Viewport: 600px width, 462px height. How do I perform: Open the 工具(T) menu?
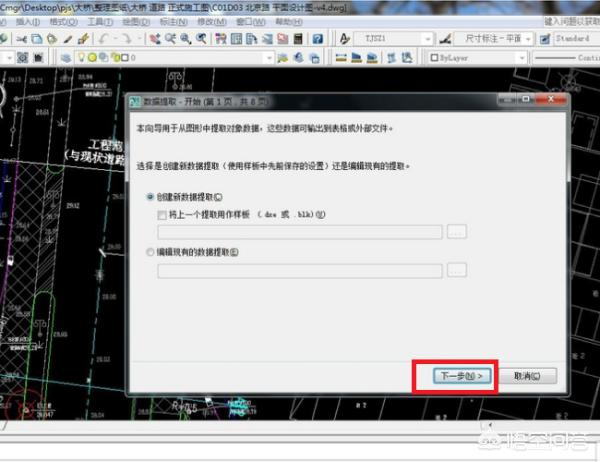pos(99,20)
